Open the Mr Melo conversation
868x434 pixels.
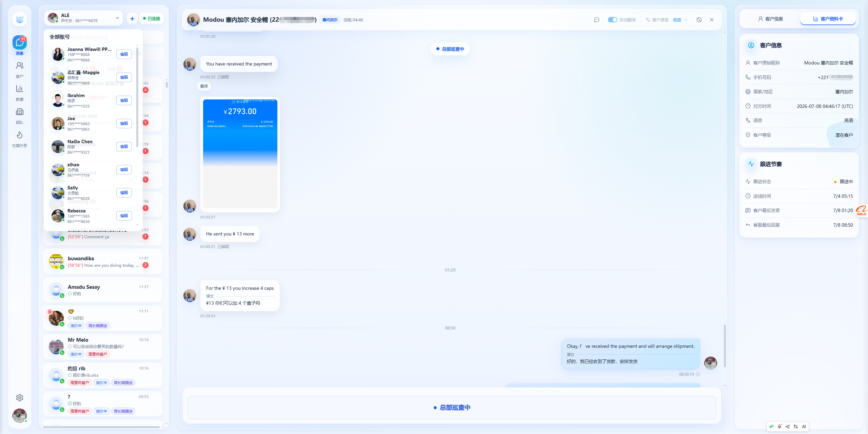pyautogui.click(x=103, y=347)
